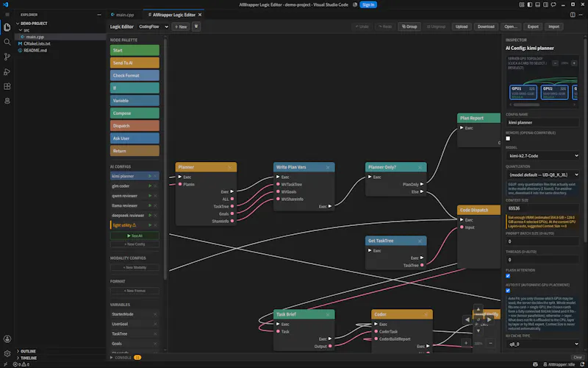588x368 pixels.
Task: Click the Sign In button
Action: pyautogui.click(x=368, y=4)
